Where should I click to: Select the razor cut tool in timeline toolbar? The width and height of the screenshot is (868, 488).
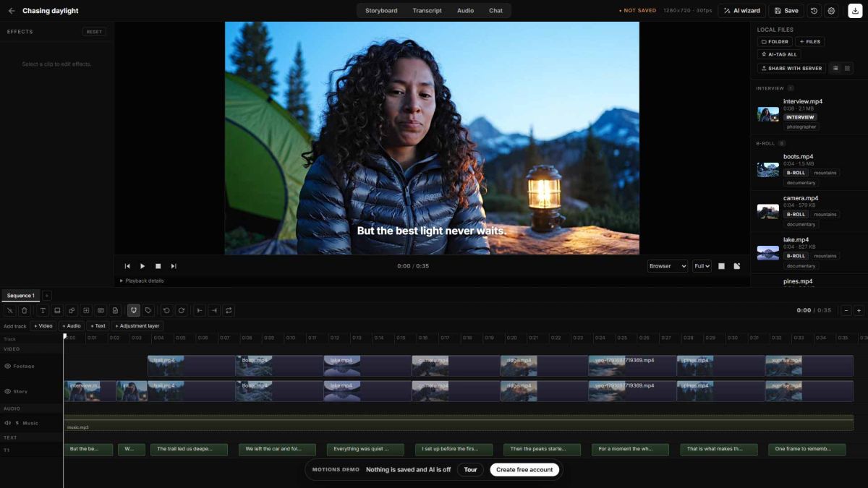[10, 310]
